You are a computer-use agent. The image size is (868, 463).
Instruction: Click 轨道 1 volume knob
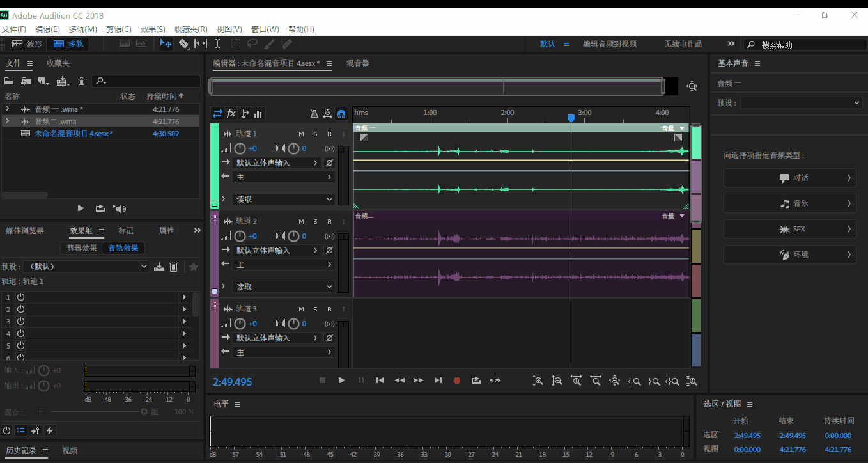[x=240, y=148]
